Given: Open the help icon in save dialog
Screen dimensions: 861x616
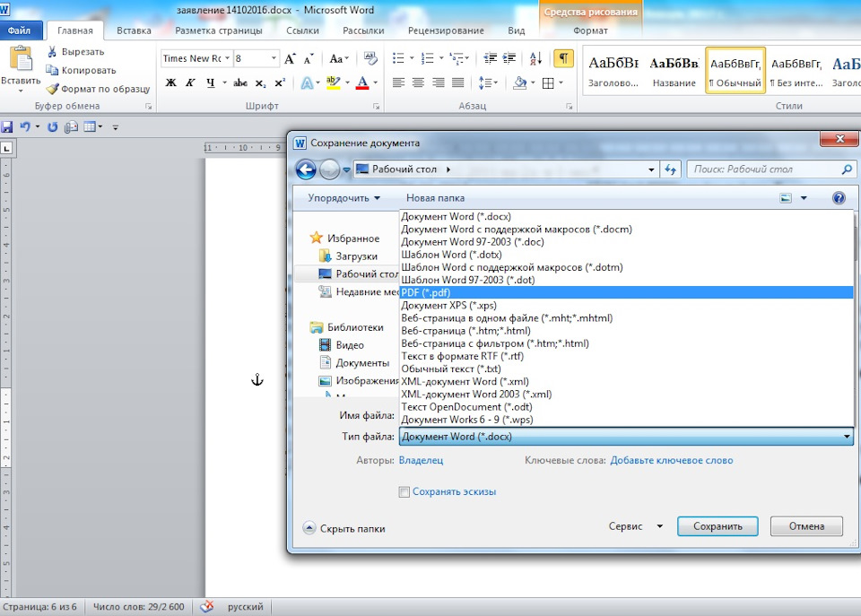Looking at the screenshot, I should pyautogui.click(x=839, y=197).
